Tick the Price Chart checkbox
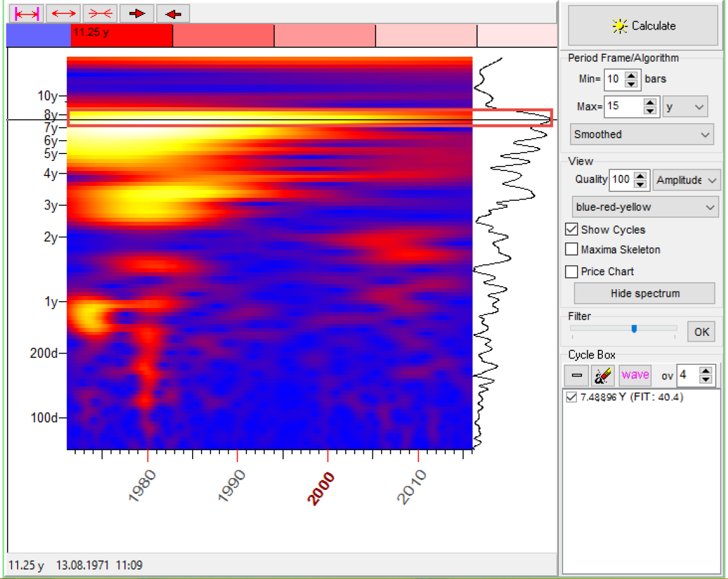 [572, 272]
